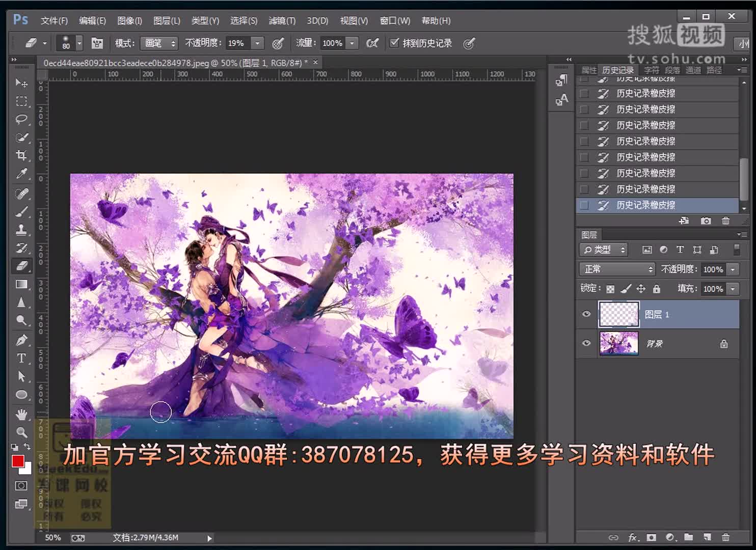Open the 窗口(W) menu

[x=395, y=21]
